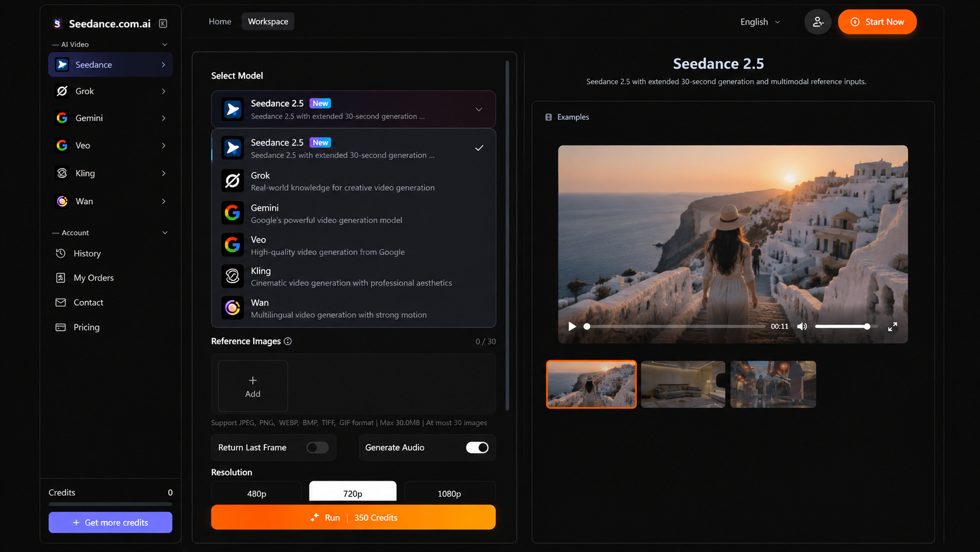The image size is (980, 552).
Task: Select Grok icon in the model list
Action: pos(233,181)
